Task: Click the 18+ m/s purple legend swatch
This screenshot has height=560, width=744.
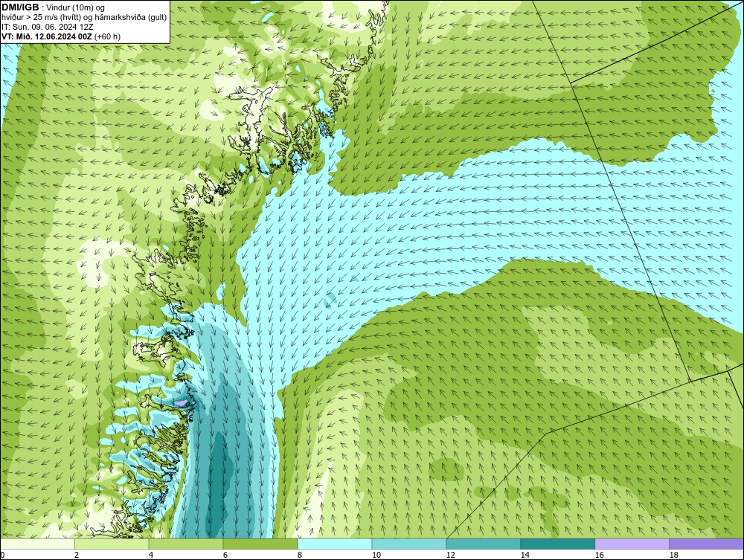Action: (x=706, y=544)
